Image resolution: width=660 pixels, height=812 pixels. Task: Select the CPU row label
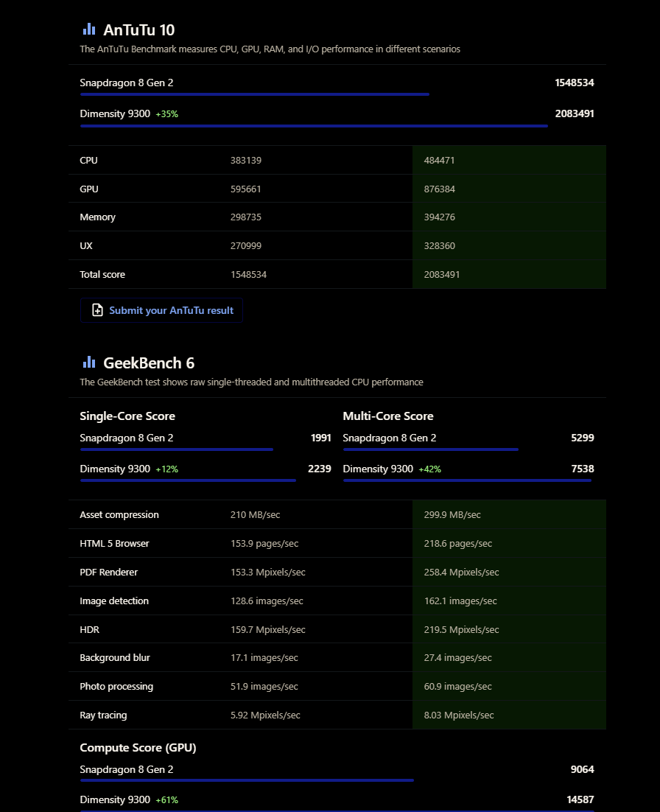(88, 161)
